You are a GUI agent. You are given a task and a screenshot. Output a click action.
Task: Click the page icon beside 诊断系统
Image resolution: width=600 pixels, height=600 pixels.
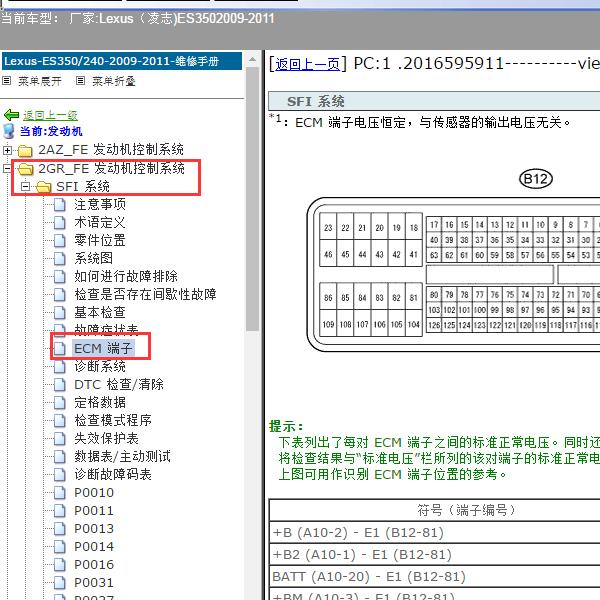pos(59,367)
